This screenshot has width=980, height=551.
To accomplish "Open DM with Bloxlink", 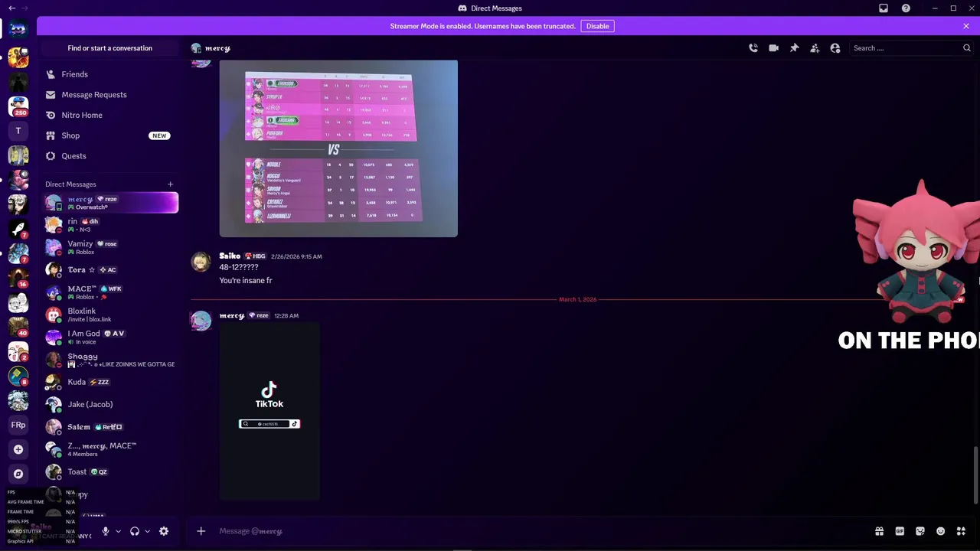I will point(110,315).
